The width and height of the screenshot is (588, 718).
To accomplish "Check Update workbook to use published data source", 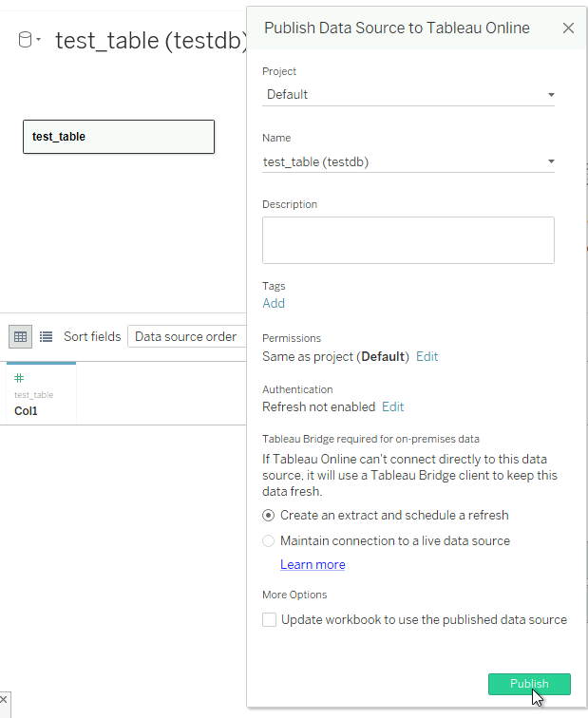I will 269,619.
